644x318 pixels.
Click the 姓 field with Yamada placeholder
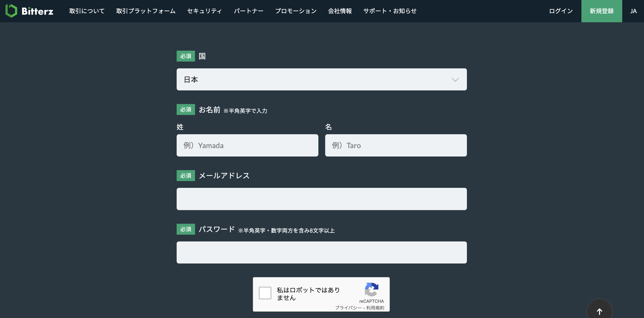[247, 145]
